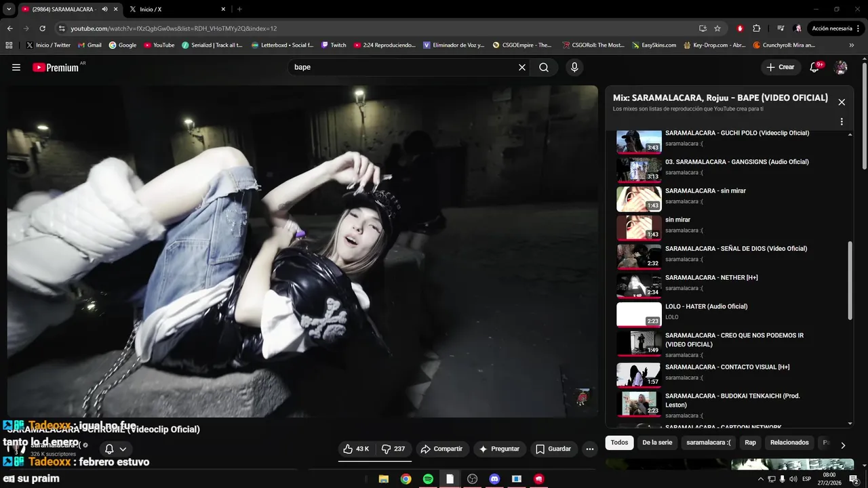Expand subscription notification bell dropdown
The width and height of the screenshot is (868, 488).
click(x=115, y=449)
